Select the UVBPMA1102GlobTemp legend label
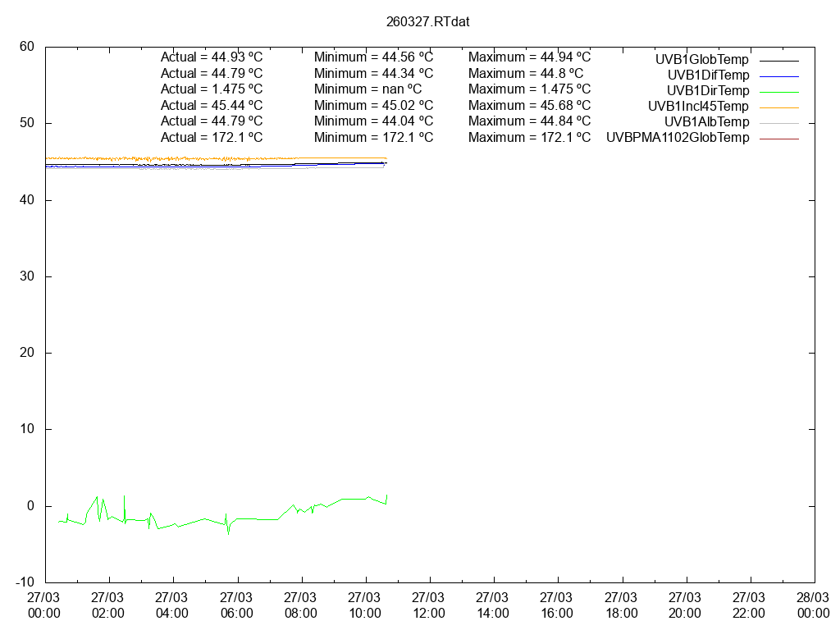The height and width of the screenshot is (630, 840). point(677,138)
